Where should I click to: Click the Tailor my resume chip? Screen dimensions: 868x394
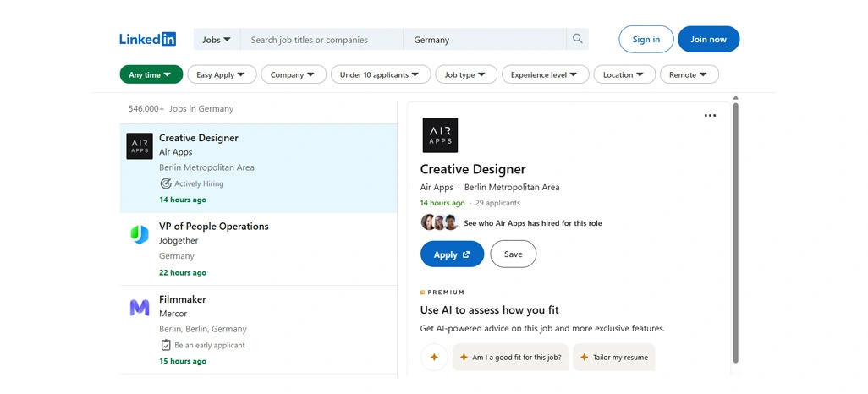coord(614,358)
